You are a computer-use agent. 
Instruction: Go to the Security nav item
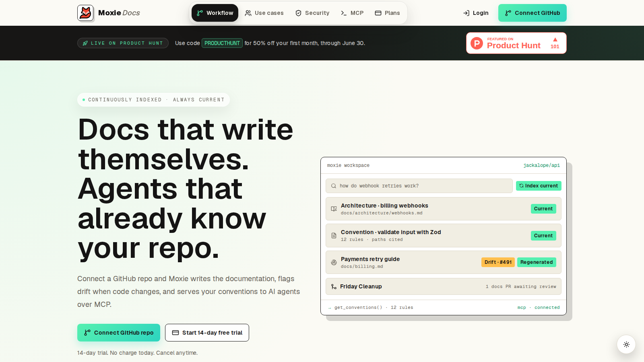coord(312,13)
